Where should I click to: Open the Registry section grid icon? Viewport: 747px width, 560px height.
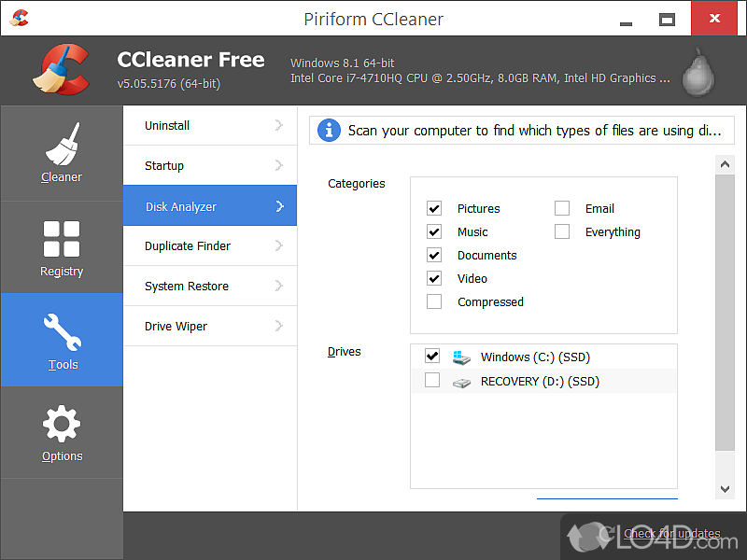pyautogui.click(x=62, y=239)
